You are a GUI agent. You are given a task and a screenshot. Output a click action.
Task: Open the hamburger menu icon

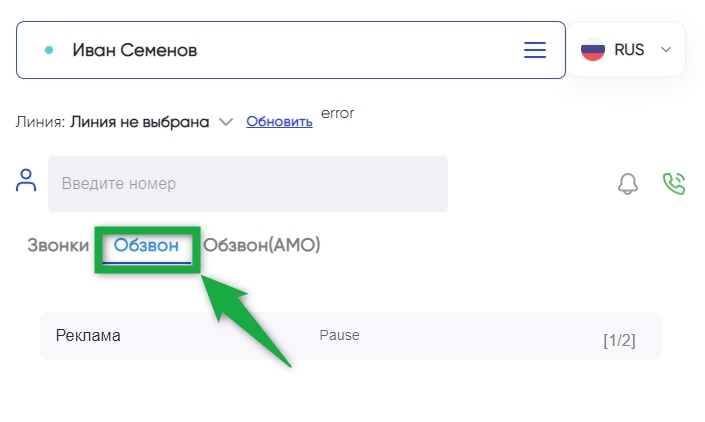pos(535,50)
